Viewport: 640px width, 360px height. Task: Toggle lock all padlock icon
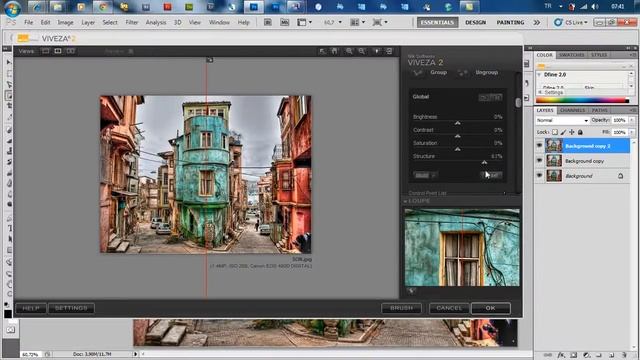click(x=580, y=132)
